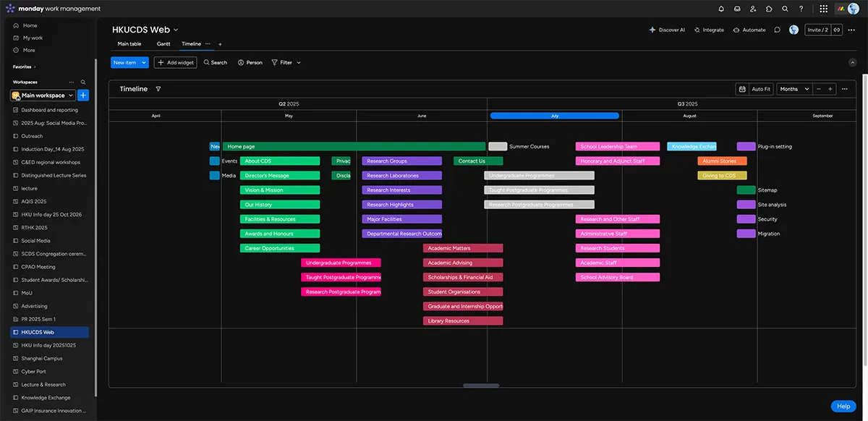This screenshot has height=421, width=868.
Task: Open the Timeline tab three-dot options
Action: pyautogui.click(x=208, y=43)
